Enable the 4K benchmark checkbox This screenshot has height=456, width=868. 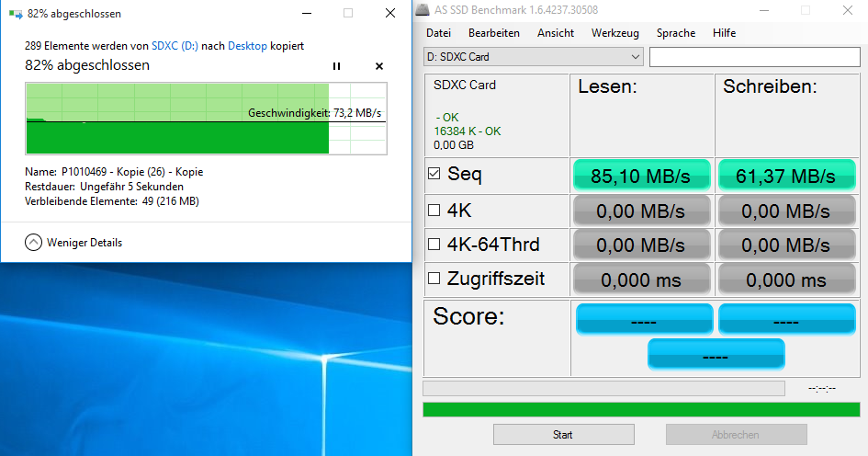pos(434,210)
